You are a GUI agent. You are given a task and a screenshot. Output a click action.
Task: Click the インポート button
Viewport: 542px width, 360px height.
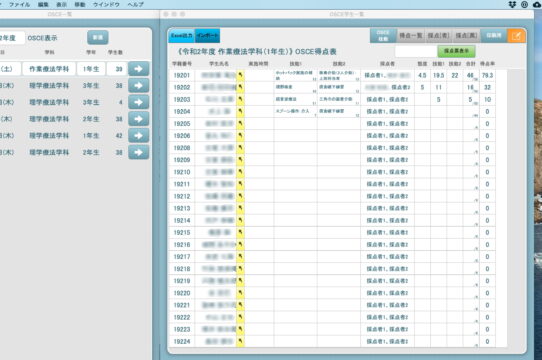click(207, 36)
